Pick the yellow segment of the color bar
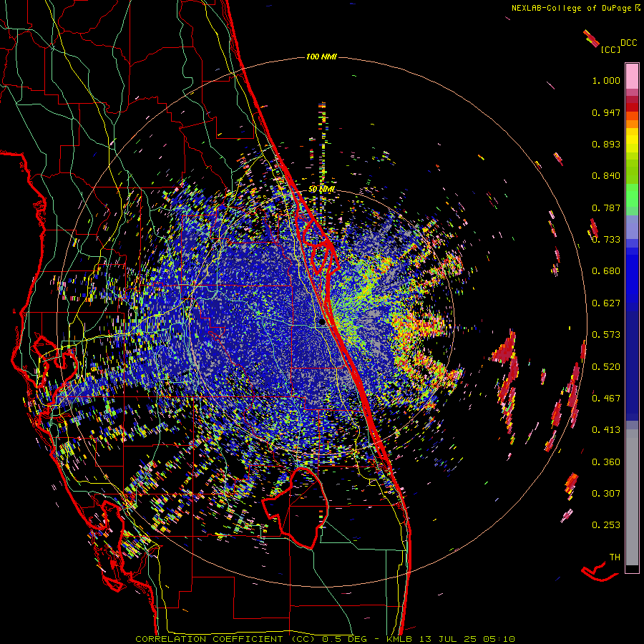 pyautogui.click(x=632, y=140)
